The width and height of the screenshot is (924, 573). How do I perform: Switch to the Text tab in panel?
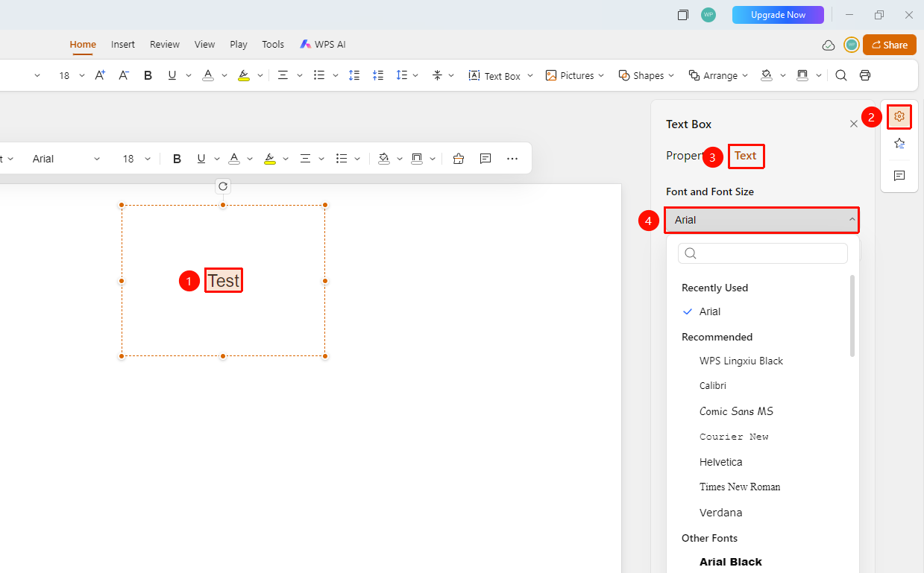tap(746, 156)
